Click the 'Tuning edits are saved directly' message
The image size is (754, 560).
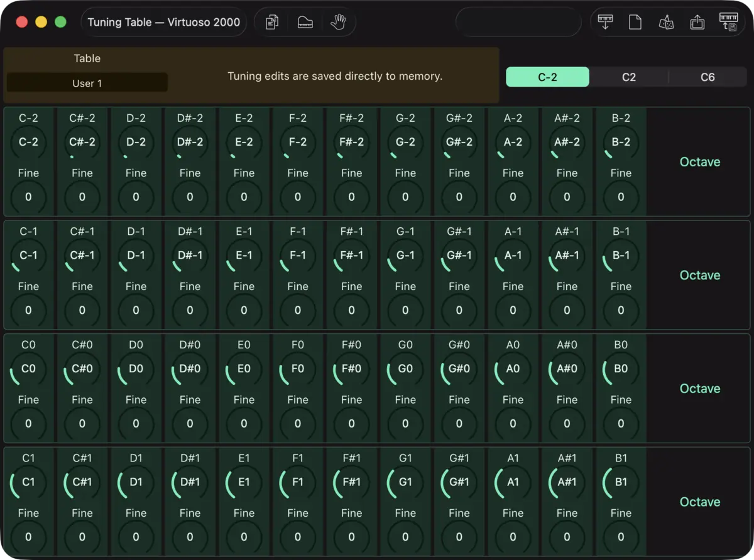[335, 76]
